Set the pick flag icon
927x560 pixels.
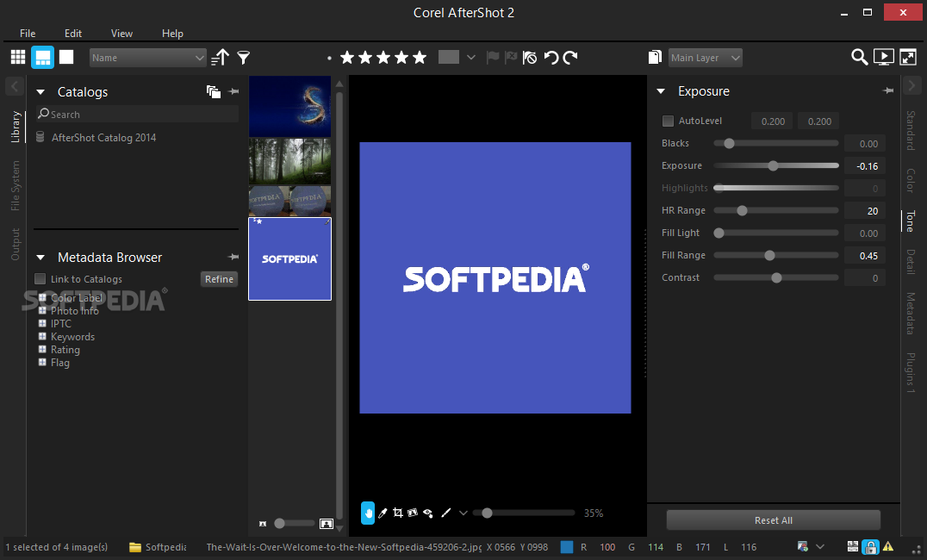click(493, 58)
